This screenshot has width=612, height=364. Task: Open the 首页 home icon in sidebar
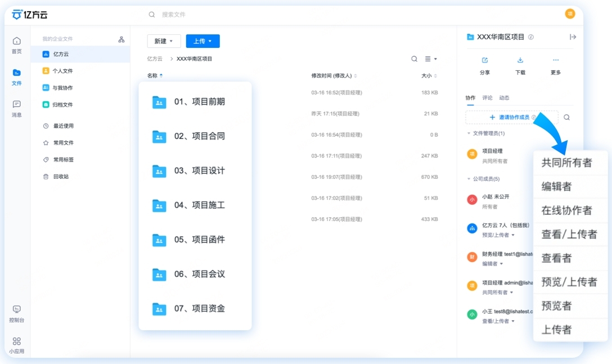click(16, 41)
